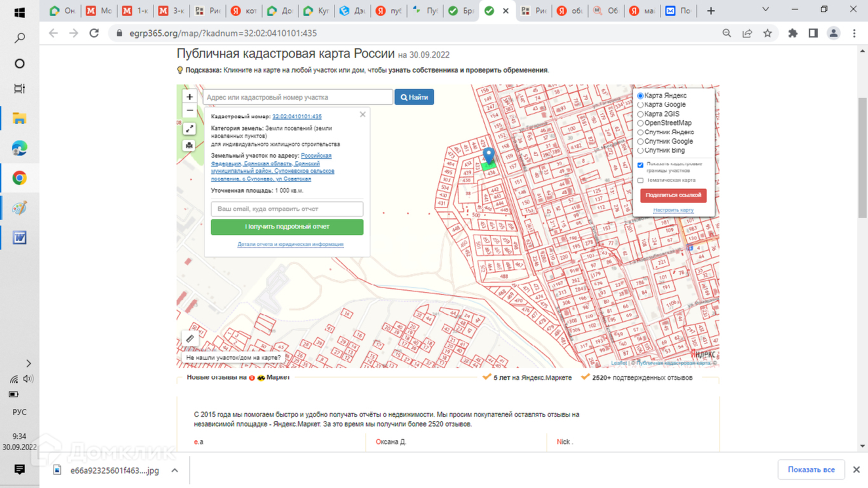Select the Карта Google radio option
This screenshot has width=868, height=488.
coord(641,105)
